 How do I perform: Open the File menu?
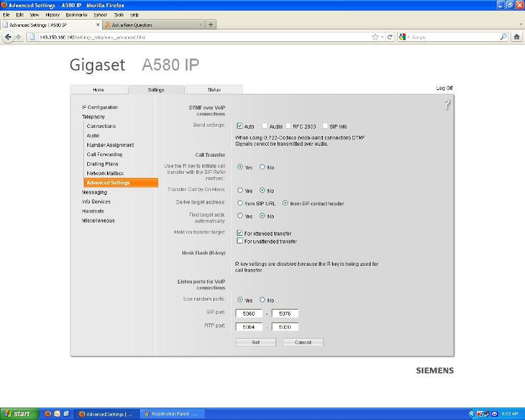(6, 14)
